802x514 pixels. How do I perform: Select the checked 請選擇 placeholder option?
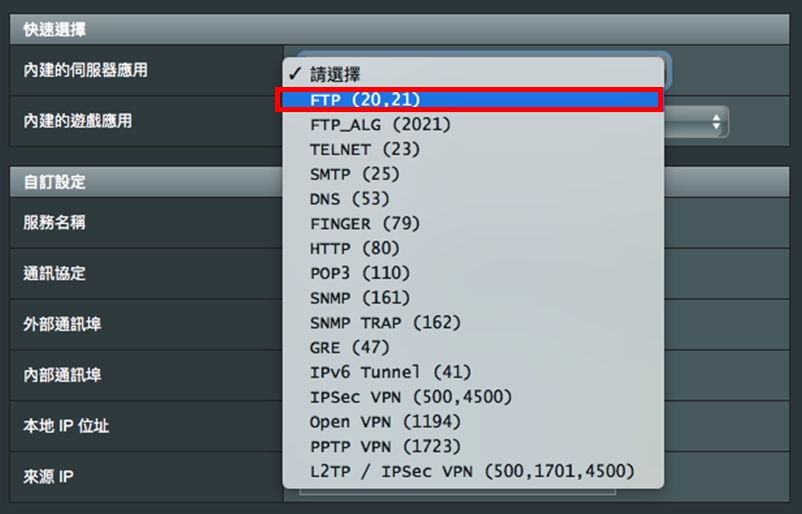tap(473, 75)
